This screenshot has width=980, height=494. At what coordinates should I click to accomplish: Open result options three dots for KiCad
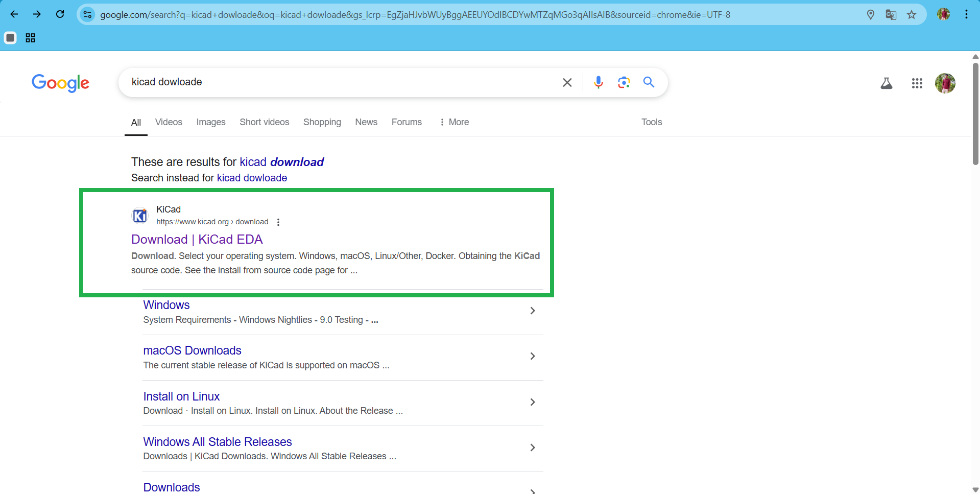[278, 222]
